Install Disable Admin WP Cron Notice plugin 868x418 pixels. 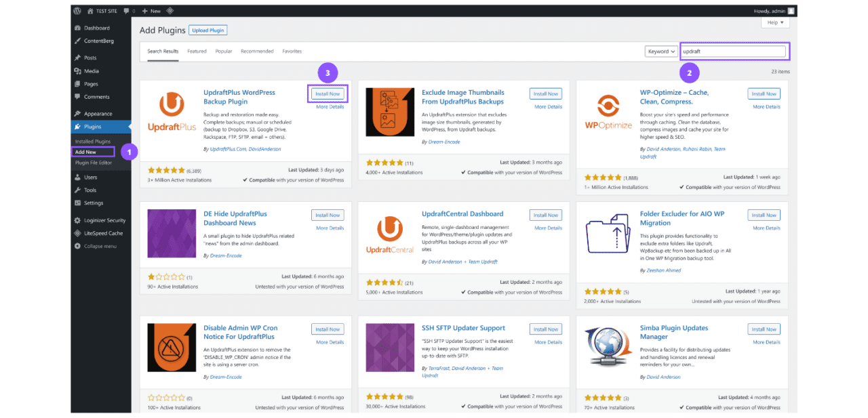point(328,329)
